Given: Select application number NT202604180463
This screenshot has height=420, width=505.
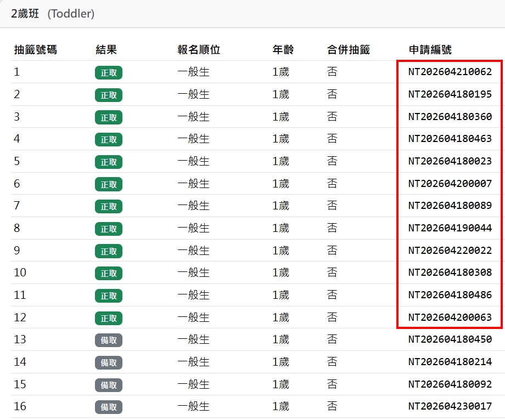Looking at the screenshot, I should pos(450,139).
